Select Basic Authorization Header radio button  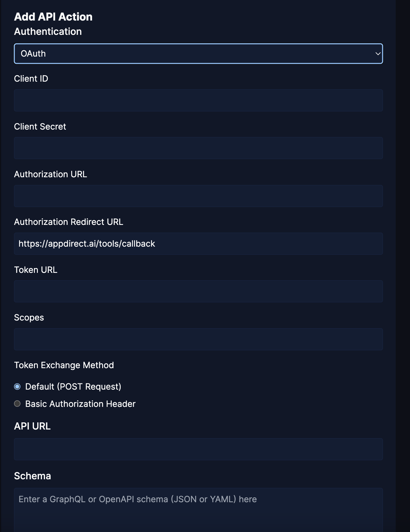(x=17, y=404)
